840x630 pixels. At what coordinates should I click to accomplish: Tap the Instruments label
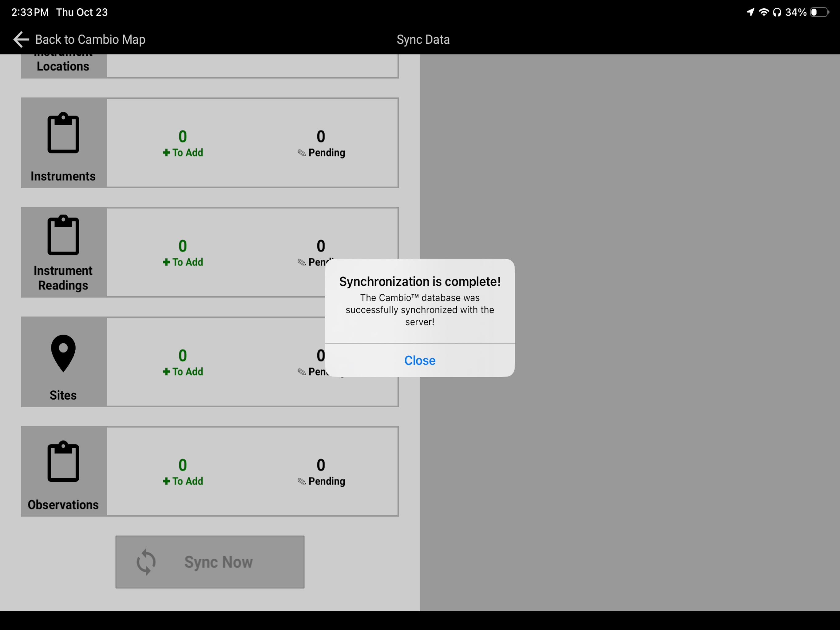pos(63,176)
